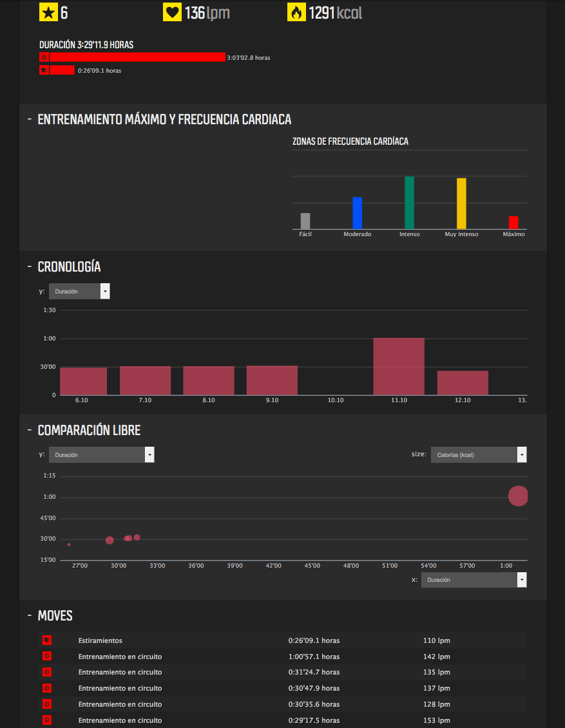This screenshot has width=565, height=728.
Task: Open the Entrenamiento en circuito 0:31'24.7 move
Action: pyautogui.click(x=120, y=672)
